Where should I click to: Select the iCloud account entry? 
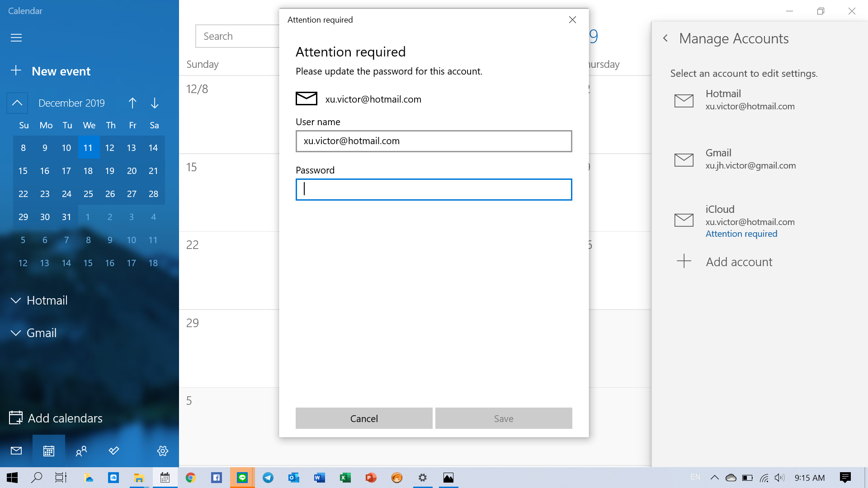pos(759,221)
